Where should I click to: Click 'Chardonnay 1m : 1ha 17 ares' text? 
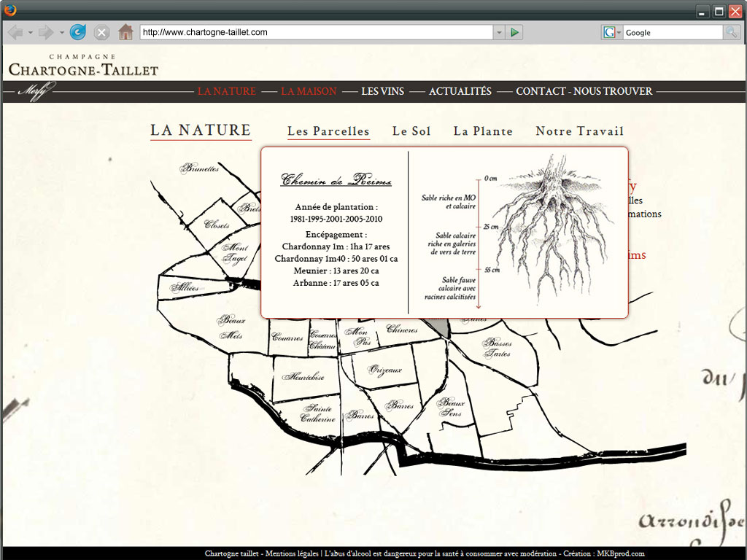click(336, 246)
